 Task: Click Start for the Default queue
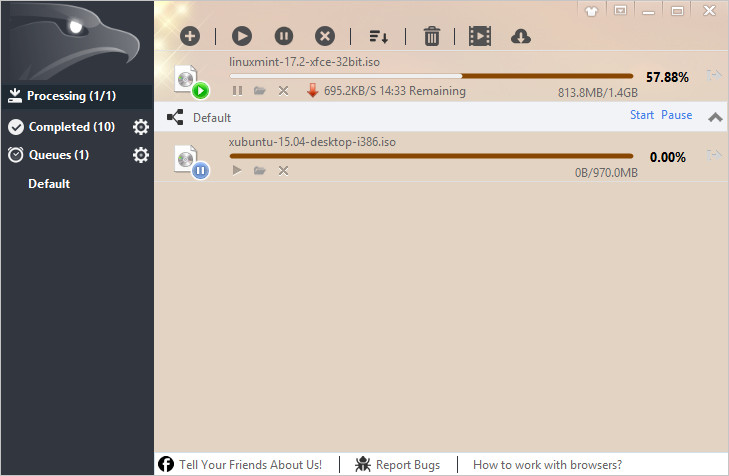(x=642, y=115)
